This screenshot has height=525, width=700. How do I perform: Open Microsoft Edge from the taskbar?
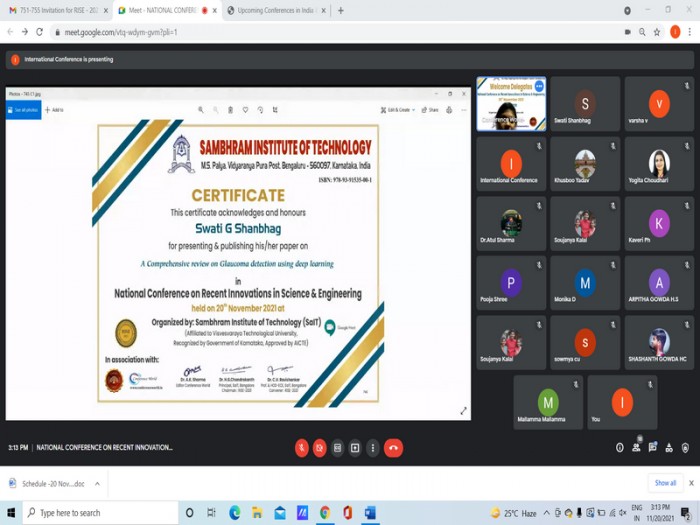click(234, 513)
